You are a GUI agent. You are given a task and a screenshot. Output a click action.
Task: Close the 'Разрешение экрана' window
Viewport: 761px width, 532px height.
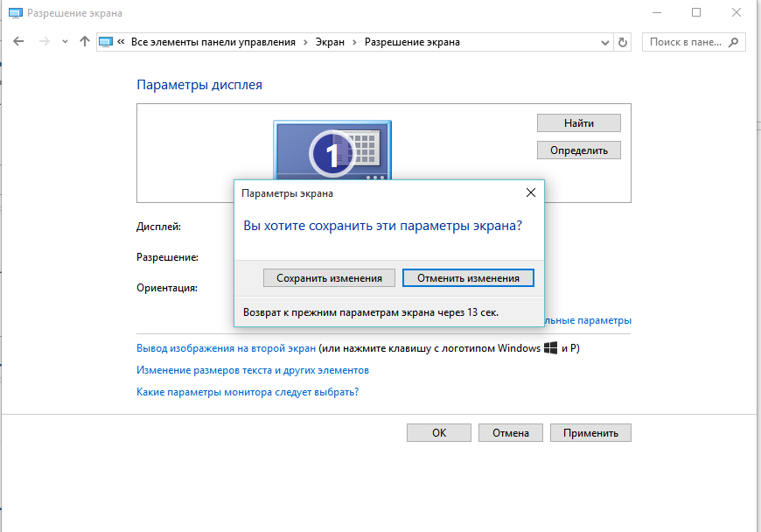click(736, 12)
